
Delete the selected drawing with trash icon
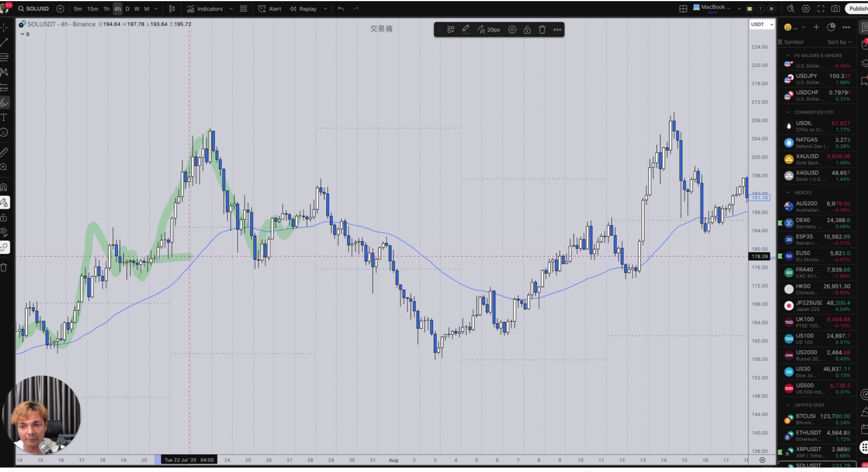[x=542, y=30]
